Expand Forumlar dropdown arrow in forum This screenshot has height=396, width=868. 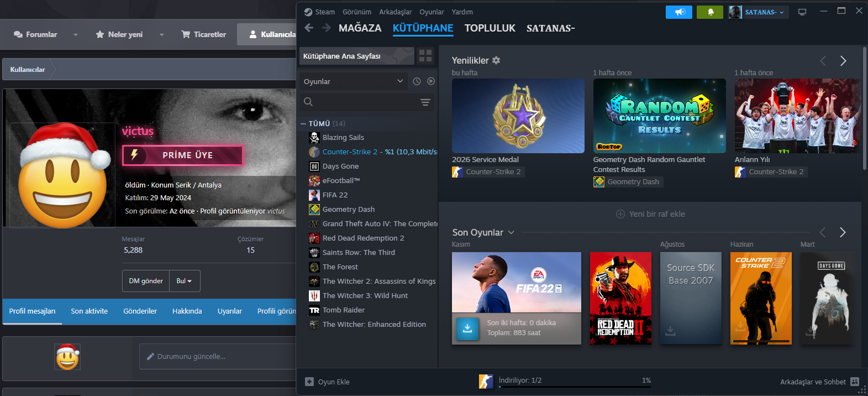(76, 34)
